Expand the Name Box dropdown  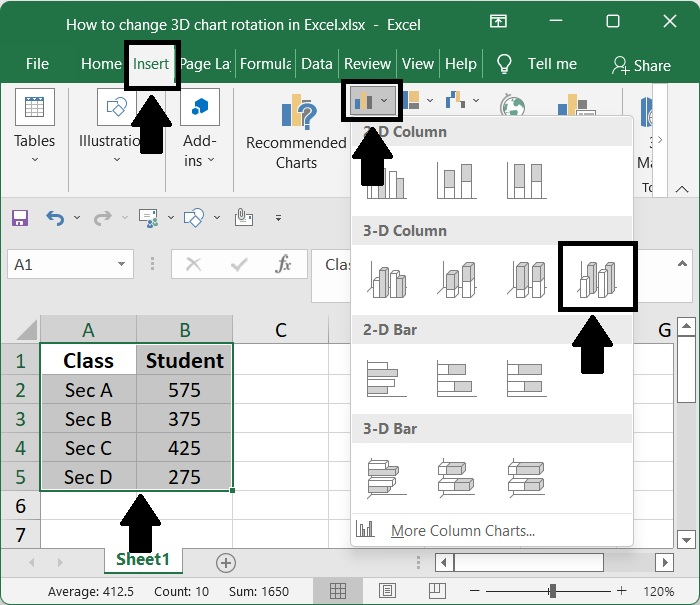click(121, 264)
